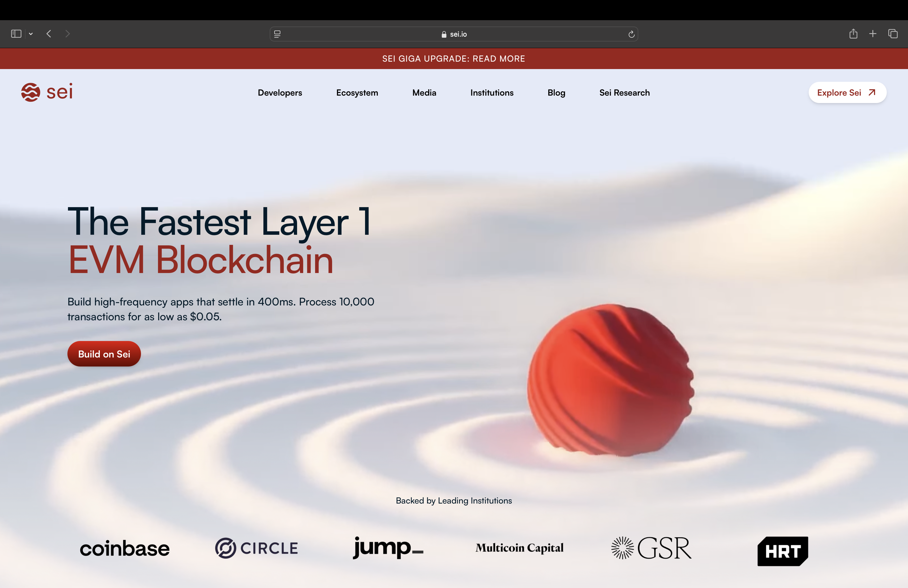The height and width of the screenshot is (588, 908).
Task: Click the sei.io address bar
Action: click(x=454, y=34)
